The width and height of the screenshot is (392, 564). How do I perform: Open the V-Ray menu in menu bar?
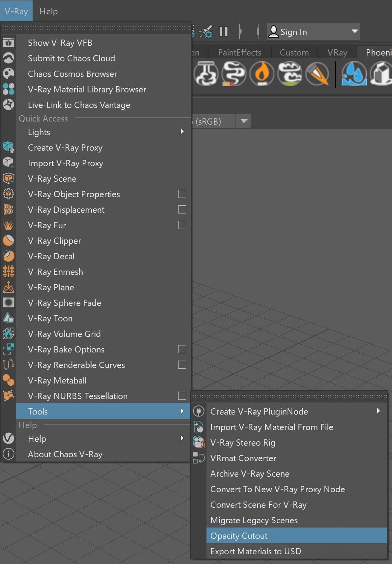tap(16, 11)
